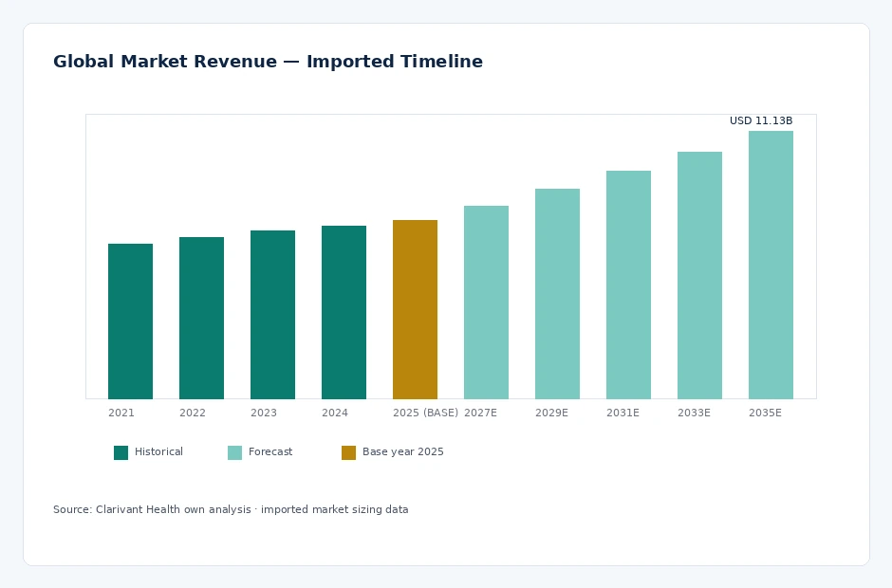
Task: Select the 2022 historical bar
Action: [x=201, y=318]
